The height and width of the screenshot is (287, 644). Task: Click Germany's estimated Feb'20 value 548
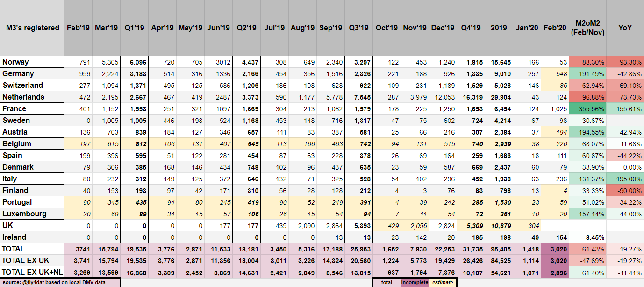pos(555,73)
